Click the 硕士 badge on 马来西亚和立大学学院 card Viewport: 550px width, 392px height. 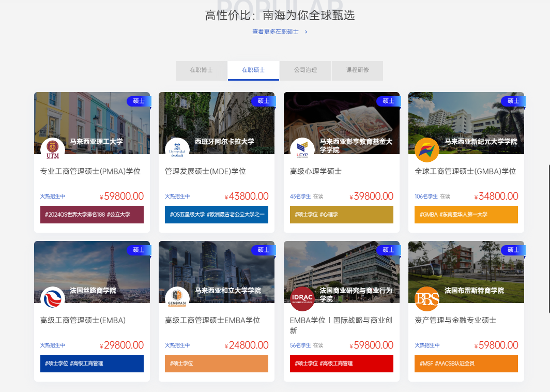coord(264,250)
